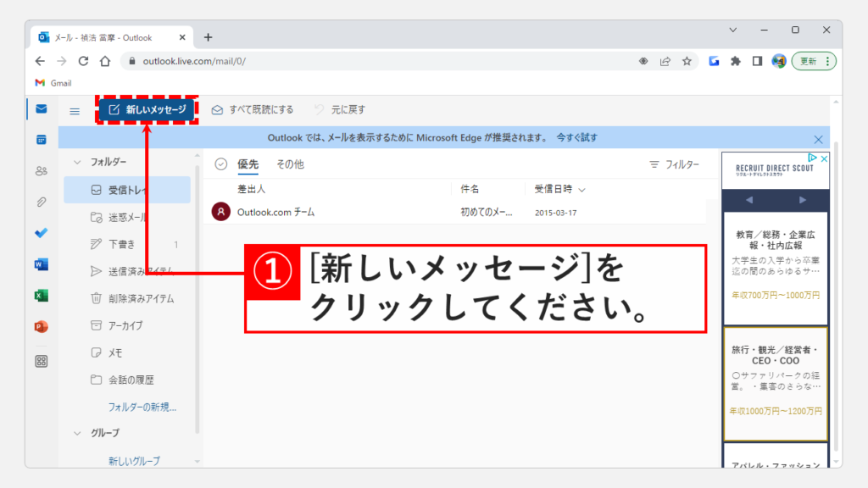The width and height of the screenshot is (868, 488).
Task: Open the more apps grid icon
Action: (41, 361)
